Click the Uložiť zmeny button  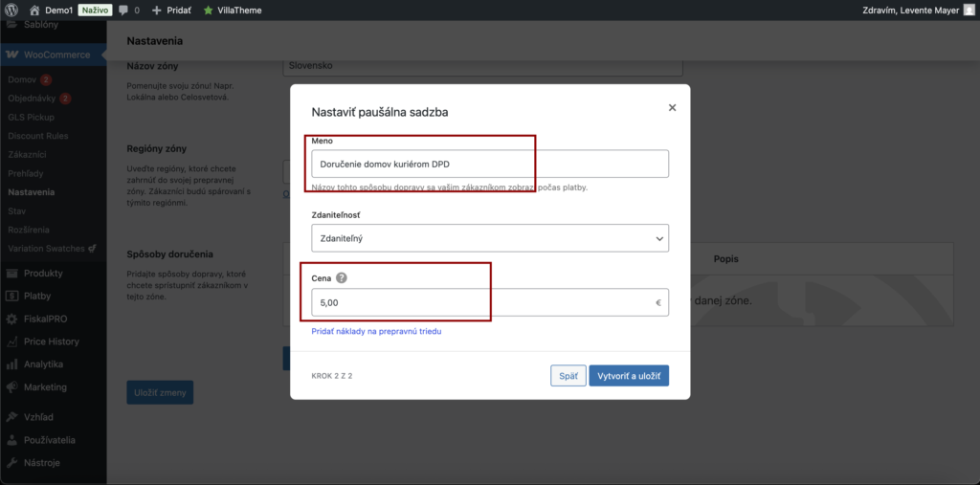tap(160, 392)
